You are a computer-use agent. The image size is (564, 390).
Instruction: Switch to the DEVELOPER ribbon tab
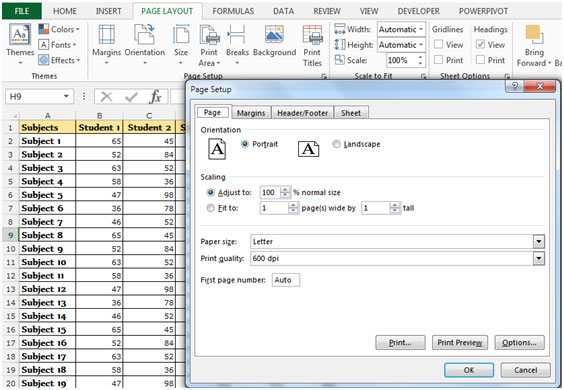click(x=418, y=11)
